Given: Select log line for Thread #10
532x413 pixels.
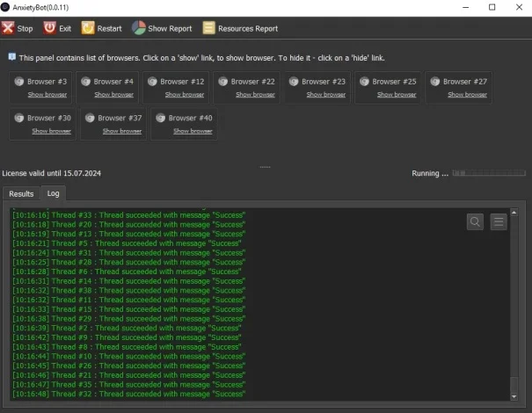Looking at the screenshot, I should click(129, 357).
